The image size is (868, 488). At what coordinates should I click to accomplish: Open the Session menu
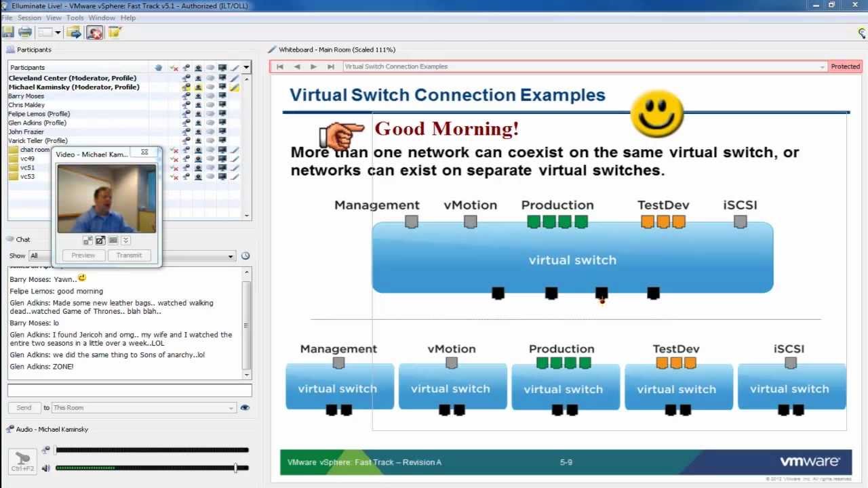click(x=29, y=18)
